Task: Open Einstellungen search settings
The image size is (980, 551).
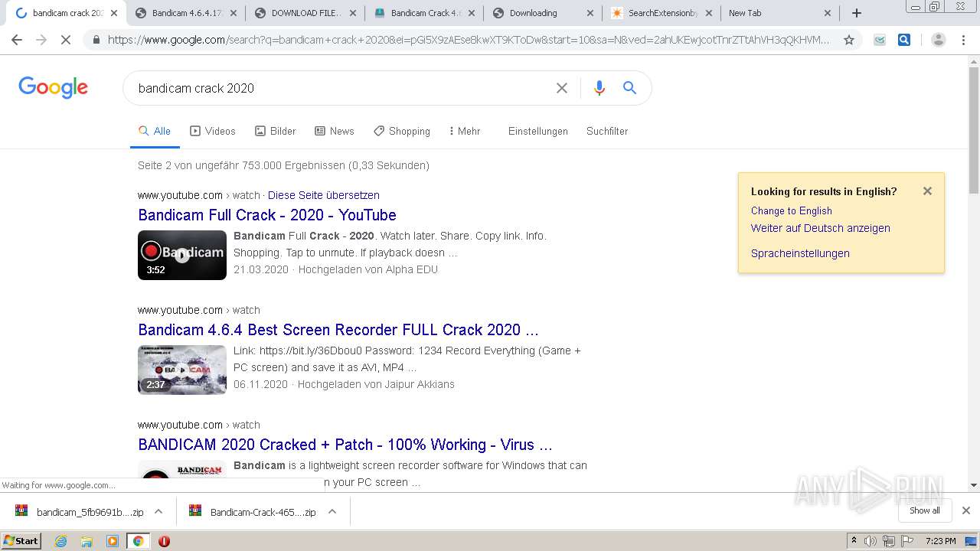Action: pos(538,131)
